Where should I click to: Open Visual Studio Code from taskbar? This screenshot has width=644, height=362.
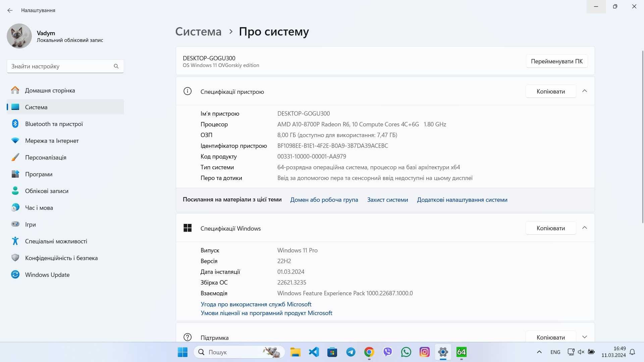pos(314,352)
